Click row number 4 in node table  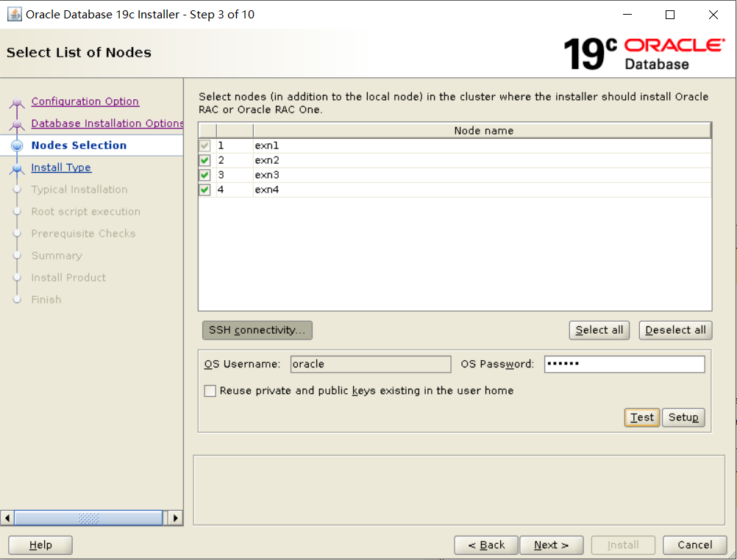pyautogui.click(x=235, y=190)
